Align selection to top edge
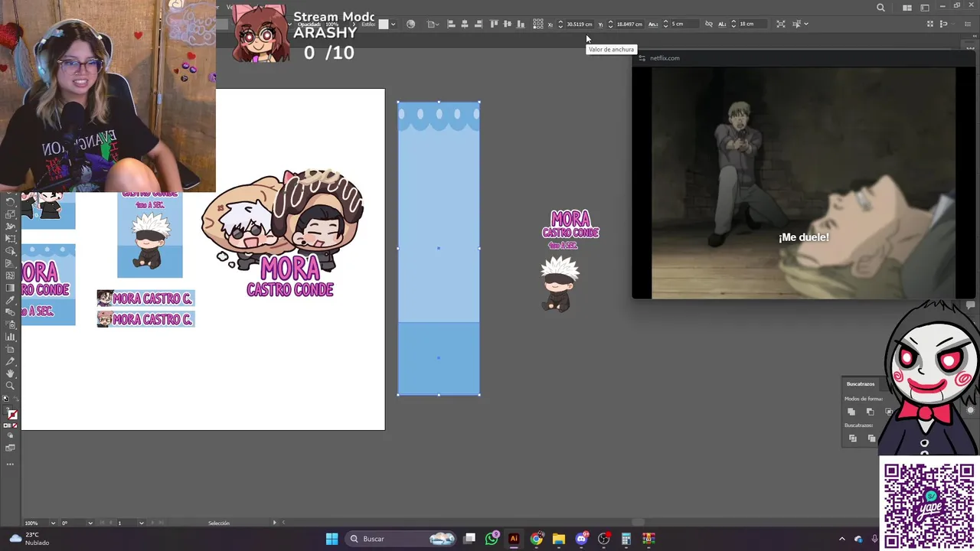Screen dimensions: 980x551 493,24
